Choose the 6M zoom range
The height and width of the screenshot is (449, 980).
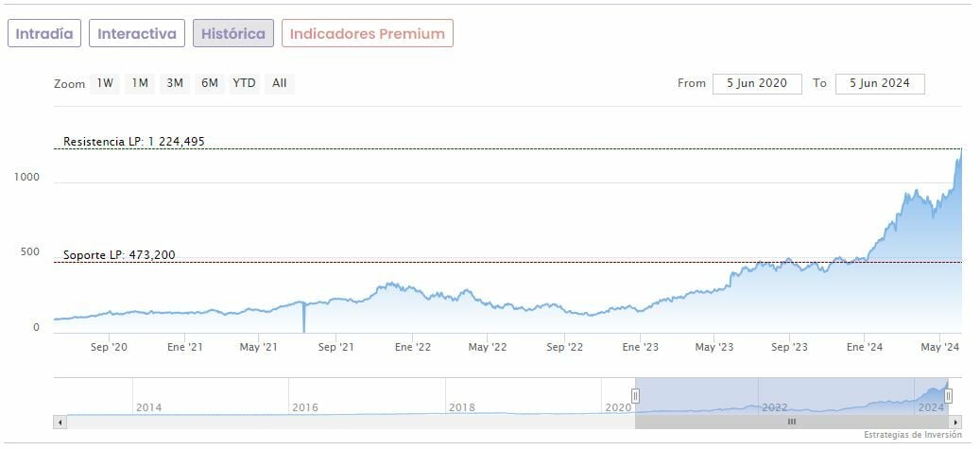point(209,83)
